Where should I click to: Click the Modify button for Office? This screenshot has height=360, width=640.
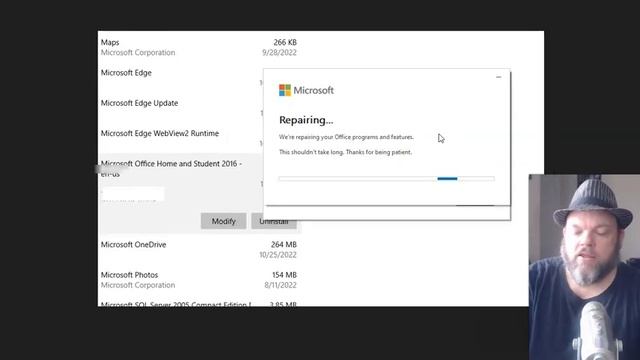[x=223, y=221]
